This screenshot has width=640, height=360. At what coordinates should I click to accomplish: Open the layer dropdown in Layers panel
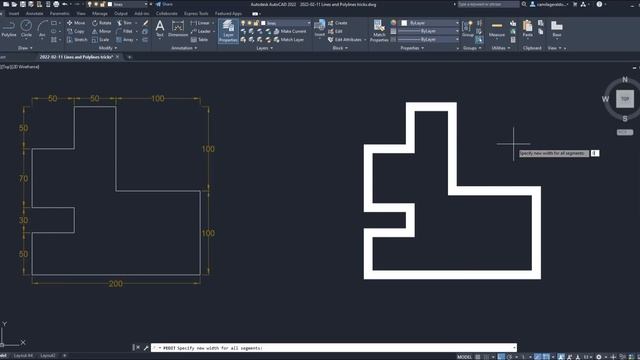309,23
